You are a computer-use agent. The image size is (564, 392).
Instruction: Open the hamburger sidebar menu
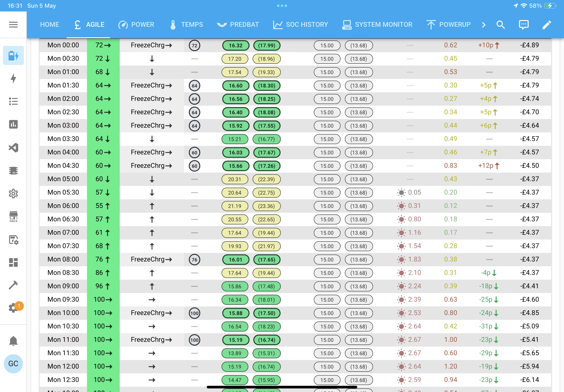pos(13,25)
